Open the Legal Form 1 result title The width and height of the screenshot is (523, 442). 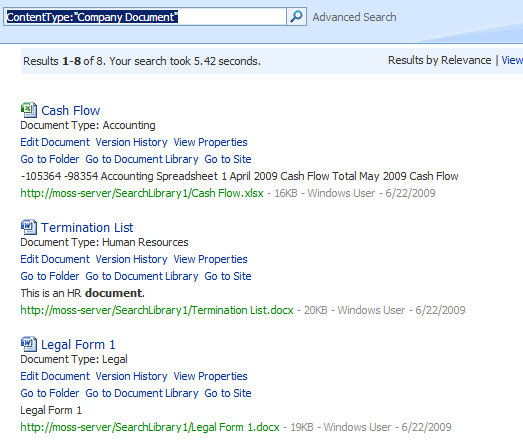pyautogui.click(x=78, y=345)
